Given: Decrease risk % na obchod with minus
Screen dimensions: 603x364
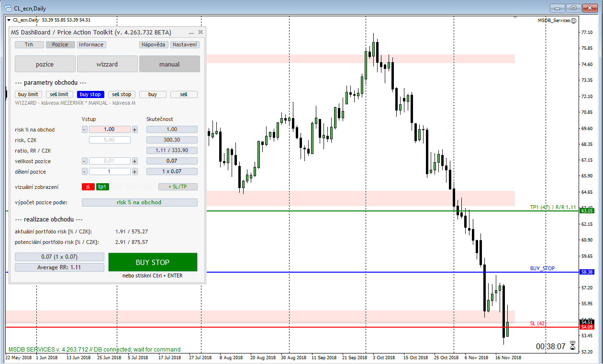Looking at the screenshot, I should coord(85,130).
